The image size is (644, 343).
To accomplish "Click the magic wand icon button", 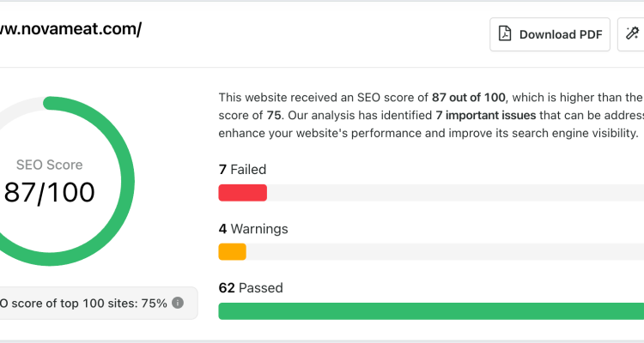I will 632,34.
